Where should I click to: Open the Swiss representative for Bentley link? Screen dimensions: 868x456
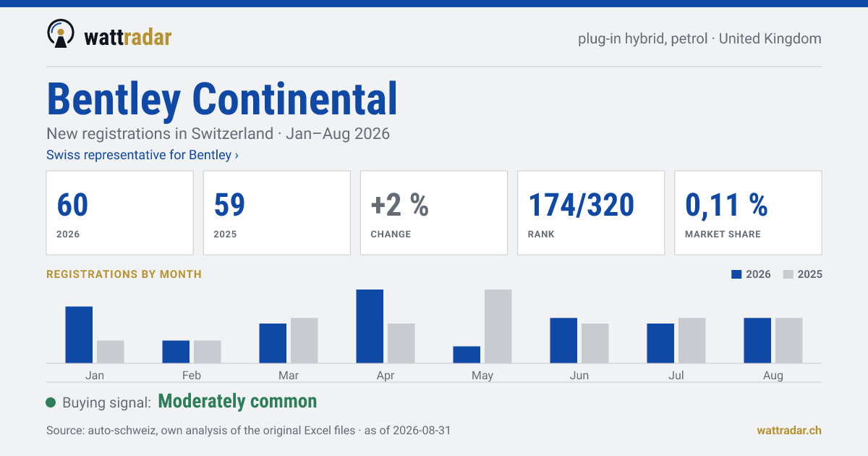coord(142,155)
